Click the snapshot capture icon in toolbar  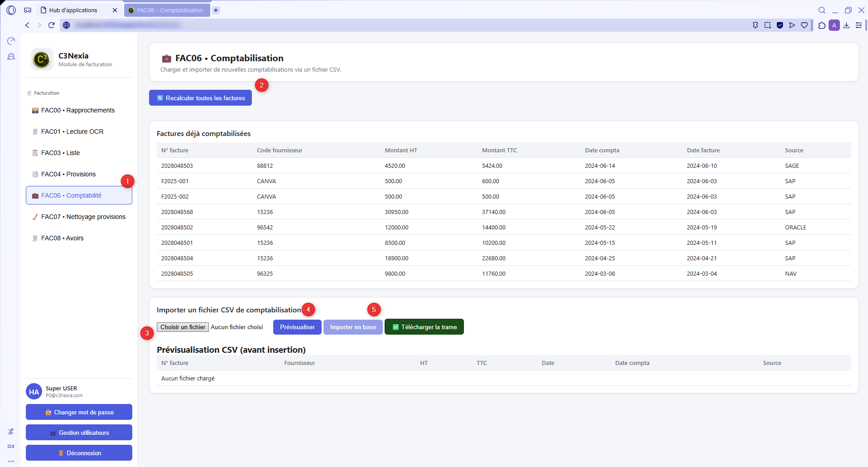[x=767, y=25]
